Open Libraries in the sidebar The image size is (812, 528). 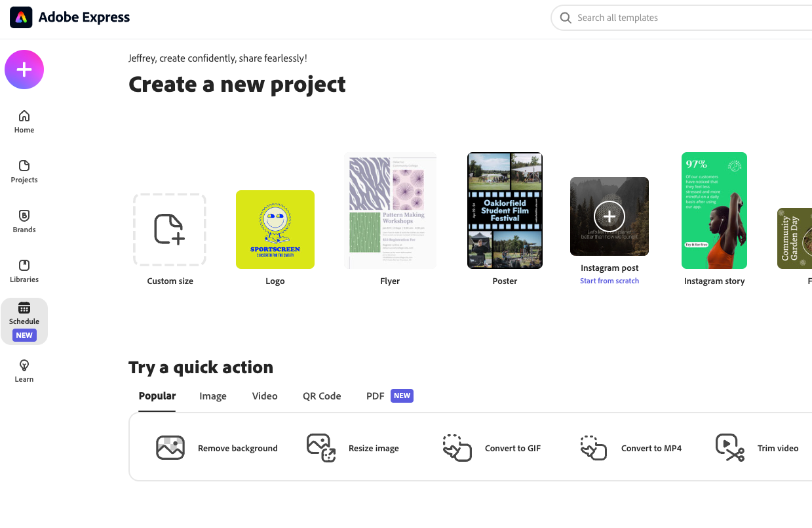click(x=24, y=272)
